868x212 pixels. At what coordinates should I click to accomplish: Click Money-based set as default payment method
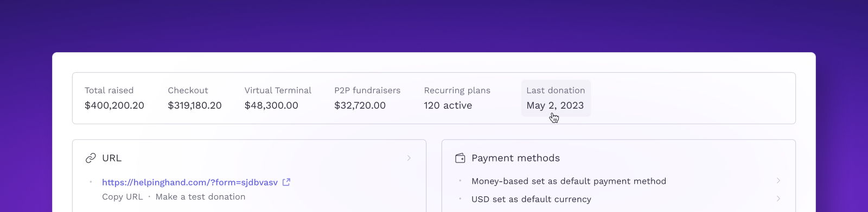click(x=569, y=181)
